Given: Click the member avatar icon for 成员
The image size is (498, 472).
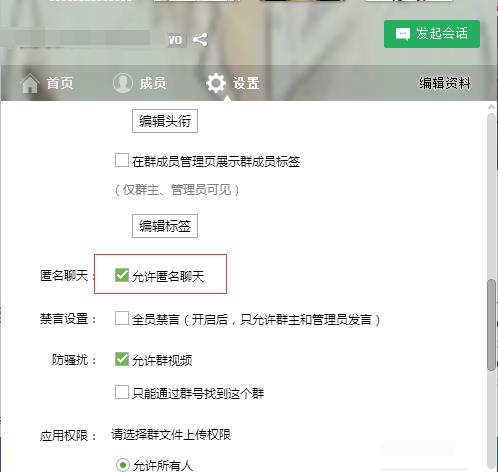Looking at the screenshot, I should point(123,83).
